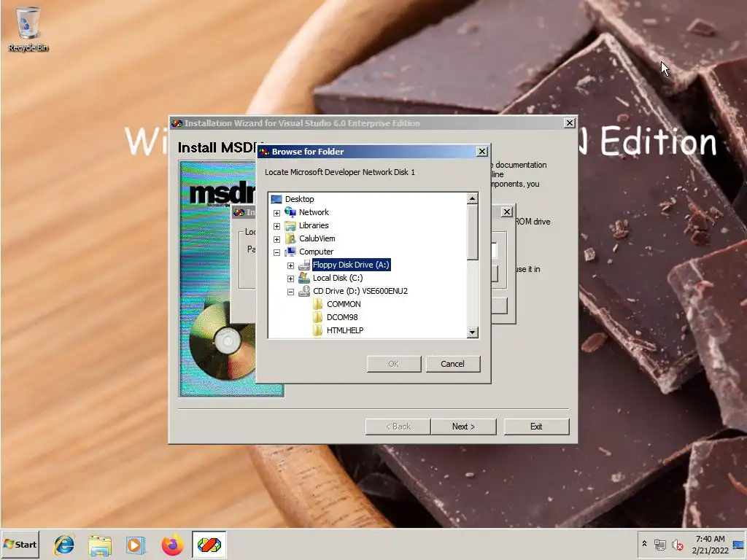The image size is (747, 560).
Task: Expand the Network tree node
Action: pyautogui.click(x=276, y=213)
